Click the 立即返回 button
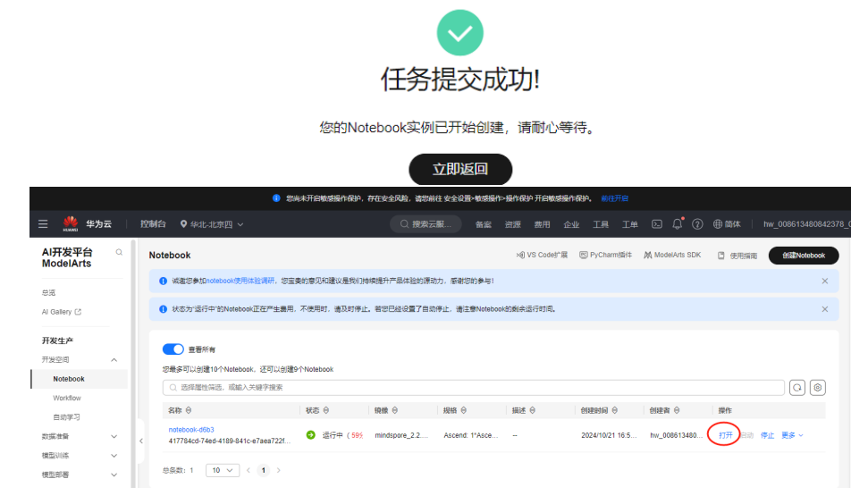This screenshot has height=504, width=851. (x=460, y=169)
